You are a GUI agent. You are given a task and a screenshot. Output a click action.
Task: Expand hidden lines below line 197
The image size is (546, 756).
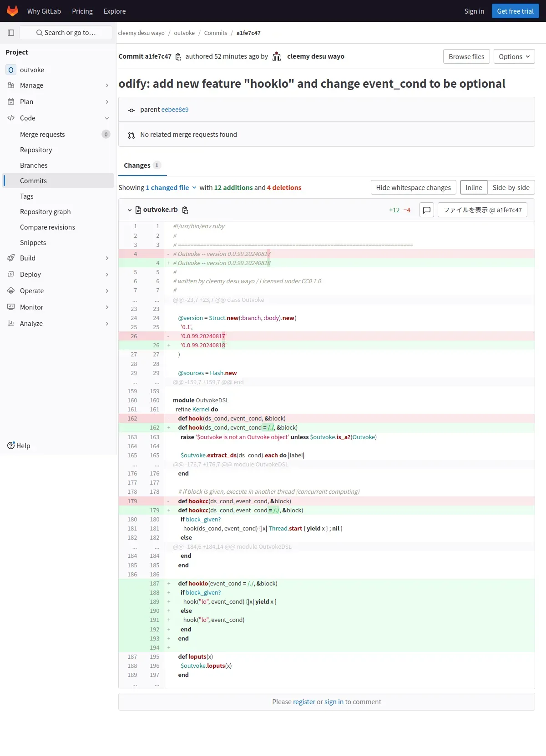pos(142,684)
